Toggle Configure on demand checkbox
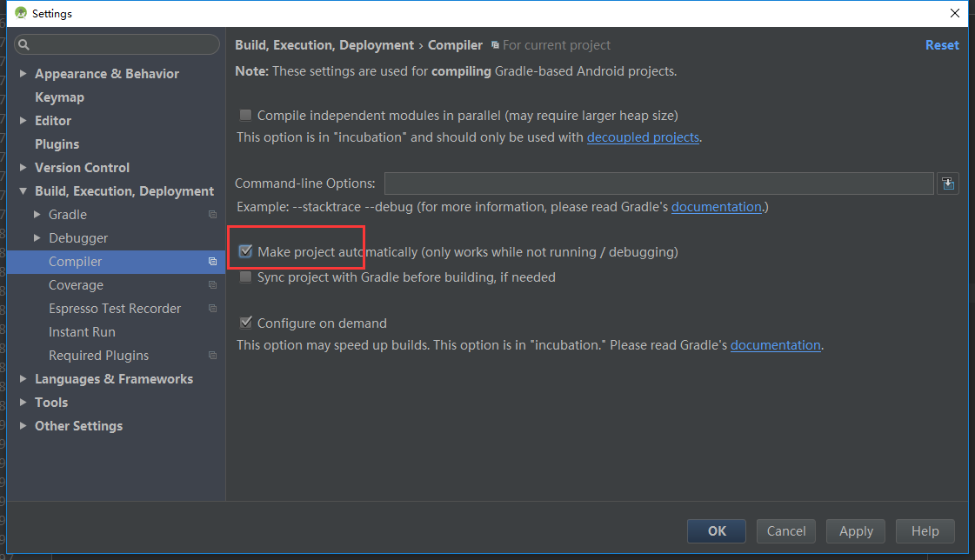Image resolution: width=975 pixels, height=560 pixels. pos(245,323)
